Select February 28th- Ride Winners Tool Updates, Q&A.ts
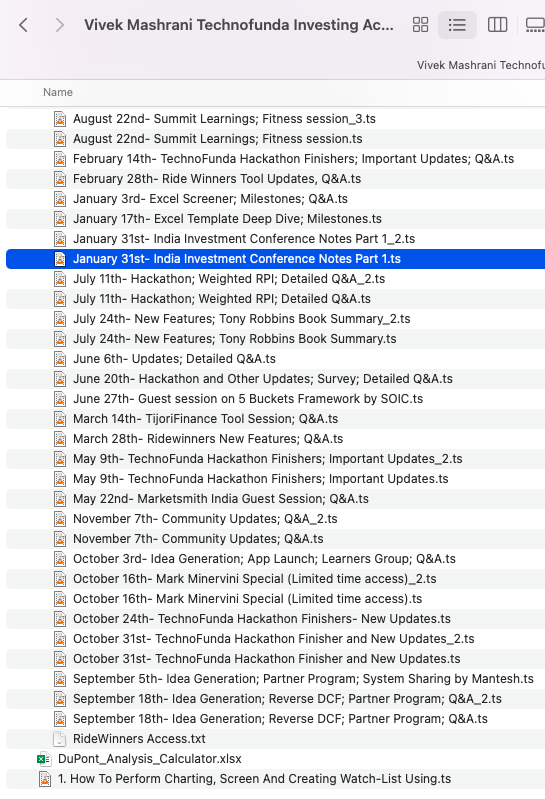This screenshot has height=799, width=545. coord(217,179)
